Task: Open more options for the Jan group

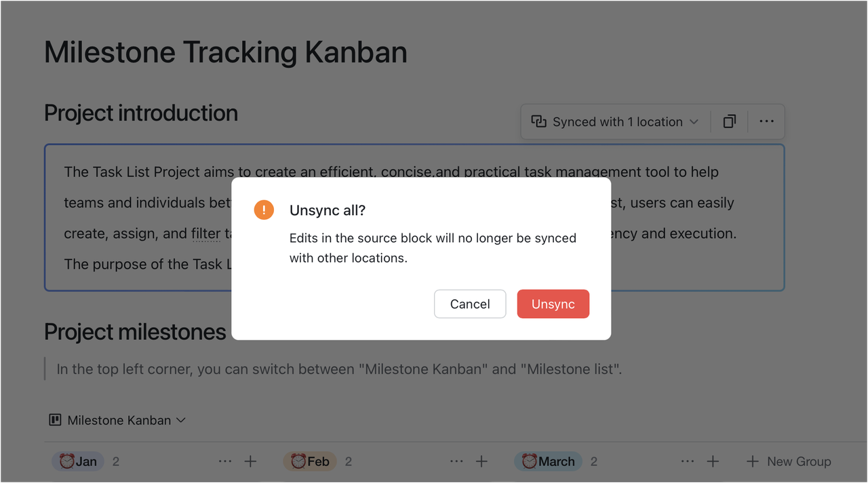Action: tap(225, 461)
